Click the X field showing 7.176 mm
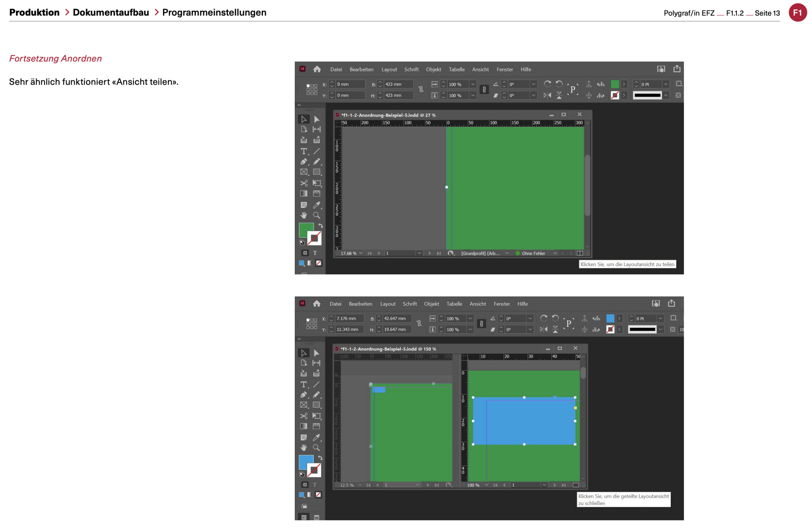Screen dimensions: 812x531 point(349,319)
